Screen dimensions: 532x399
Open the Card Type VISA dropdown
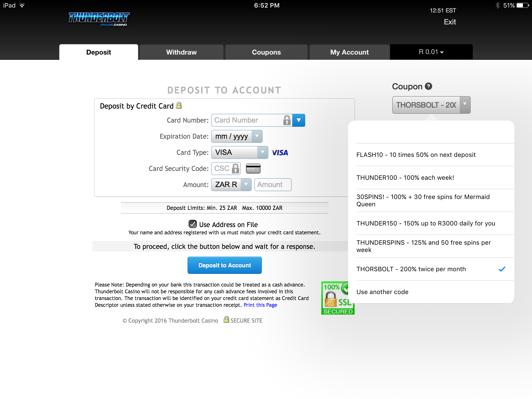point(240,152)
